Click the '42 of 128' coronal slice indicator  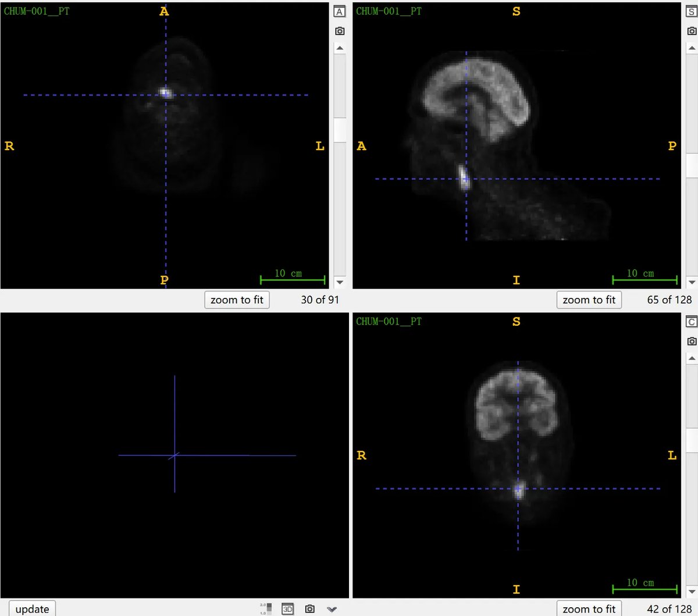(669, 609)
